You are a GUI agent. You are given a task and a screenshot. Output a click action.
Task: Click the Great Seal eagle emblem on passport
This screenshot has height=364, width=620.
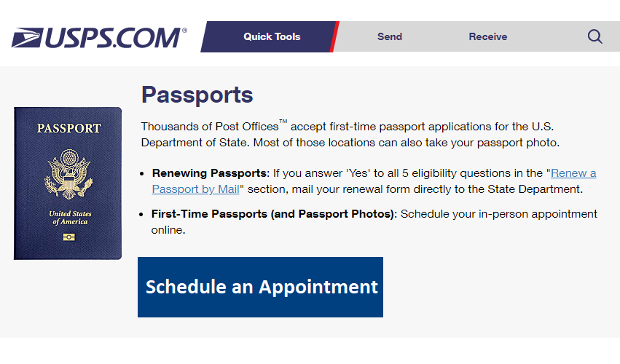coord(68,174)
